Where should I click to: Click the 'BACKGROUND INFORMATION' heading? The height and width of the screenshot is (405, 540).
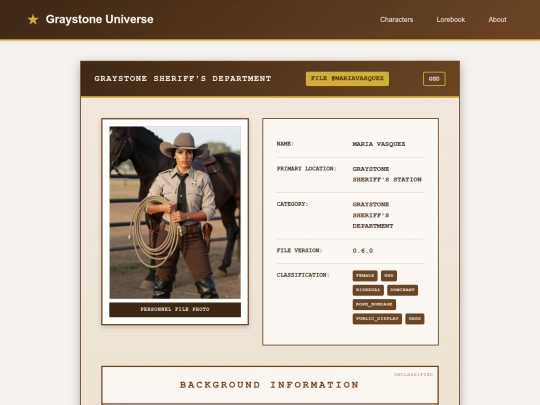click(269, 385)
